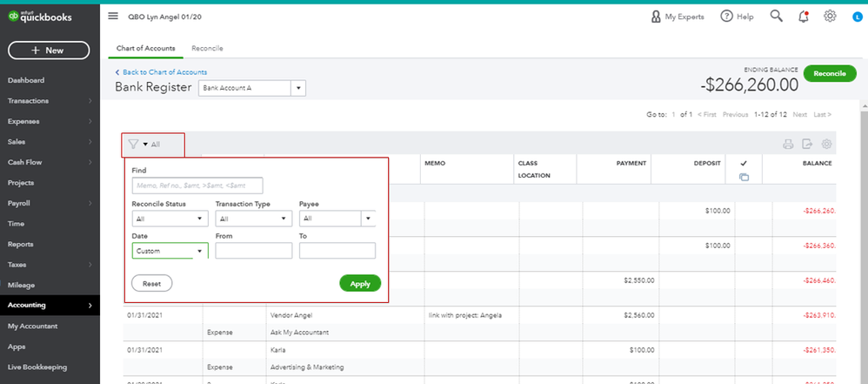Open the Help menu

click(737, 17)
